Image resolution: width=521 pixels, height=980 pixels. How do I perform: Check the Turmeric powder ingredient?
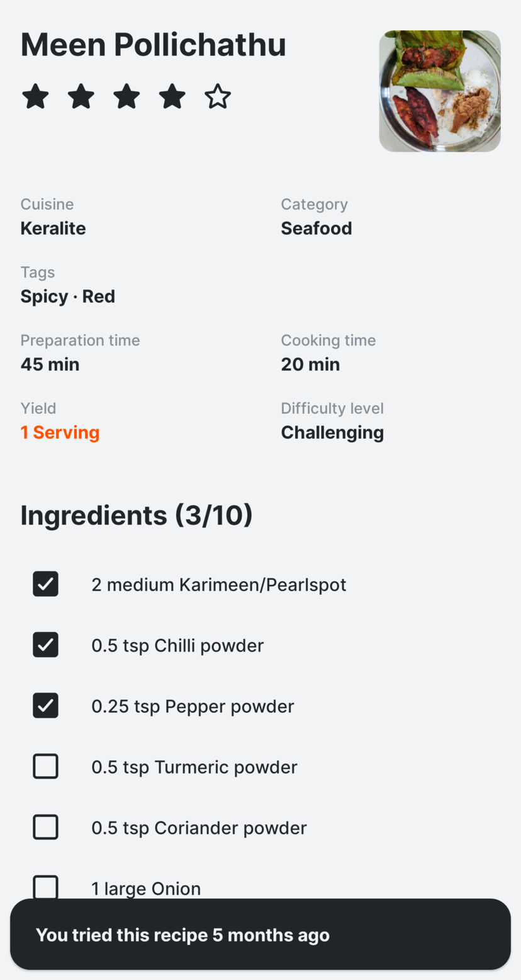(x=45, y=767)
